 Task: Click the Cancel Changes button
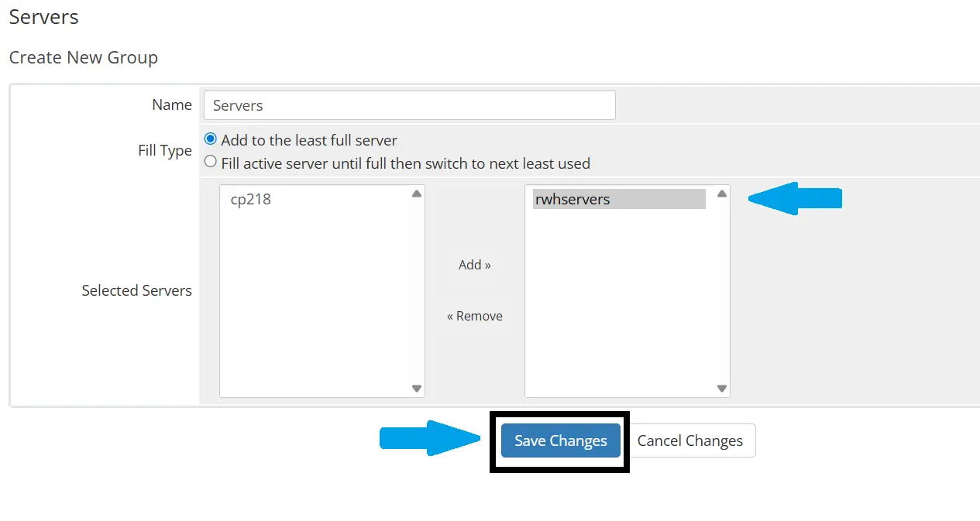(689, 440)
